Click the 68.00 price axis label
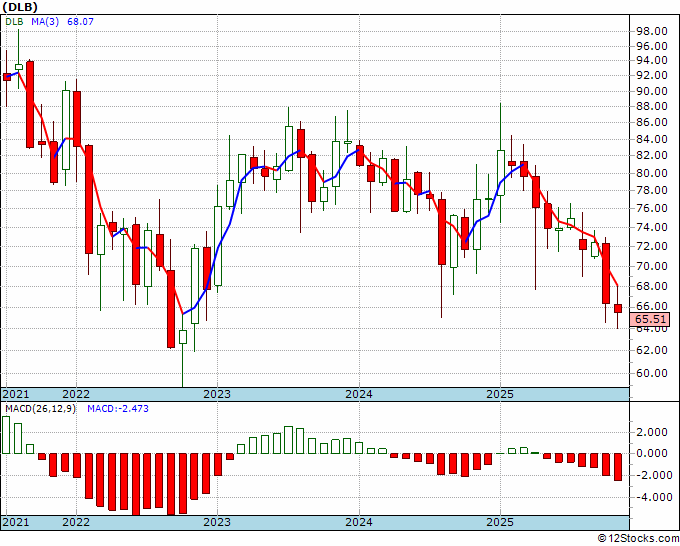The height and width of the screenshot is (546, 680). point(651,286)
